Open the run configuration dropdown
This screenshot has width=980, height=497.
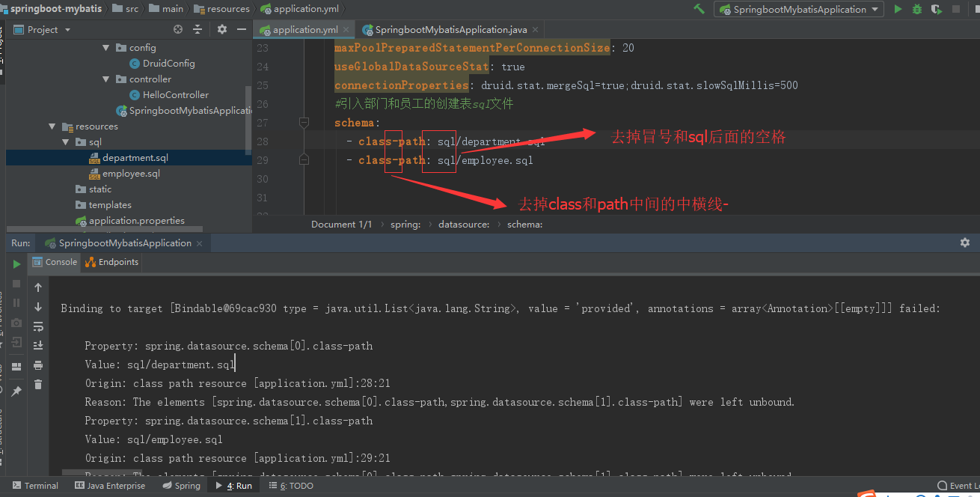798,9
